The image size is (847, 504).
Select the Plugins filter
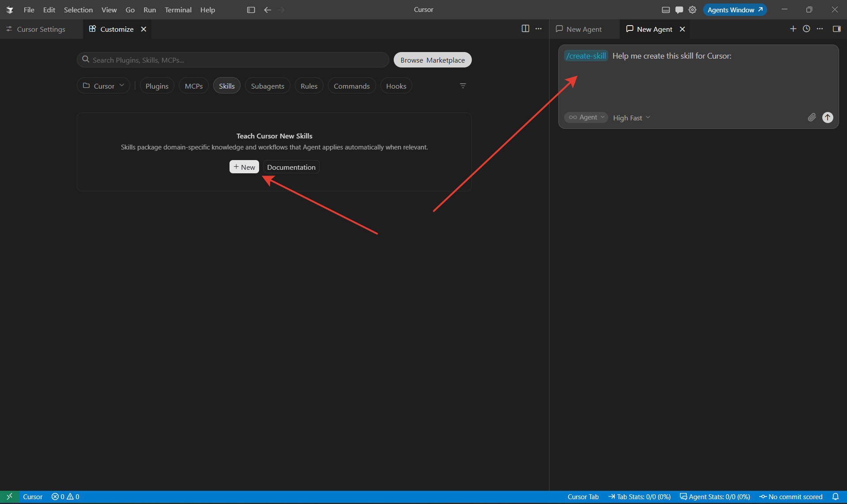click(157, 86)
